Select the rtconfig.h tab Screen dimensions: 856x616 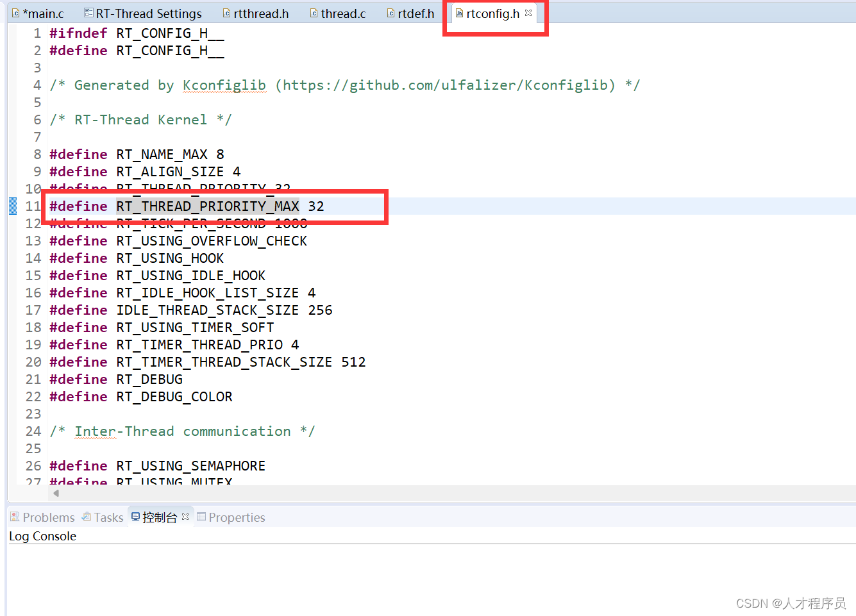pyautogui.click(x=492, y=13)
